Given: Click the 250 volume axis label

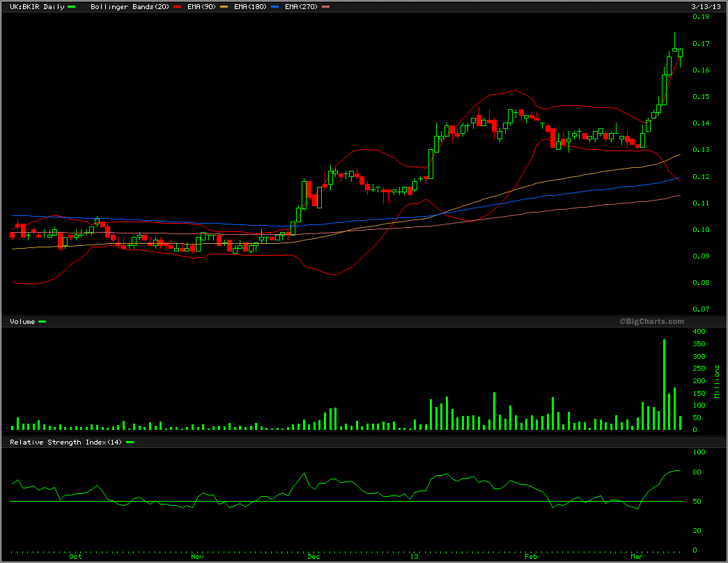Looking at the screenshot, I should tap(699, 369).
